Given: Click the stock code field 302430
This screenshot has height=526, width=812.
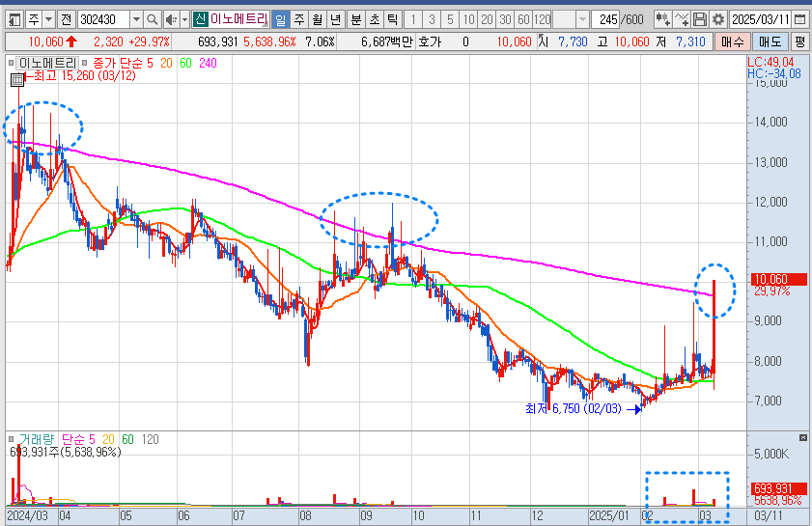Looking at the screenshot, I should coord(103,20).
